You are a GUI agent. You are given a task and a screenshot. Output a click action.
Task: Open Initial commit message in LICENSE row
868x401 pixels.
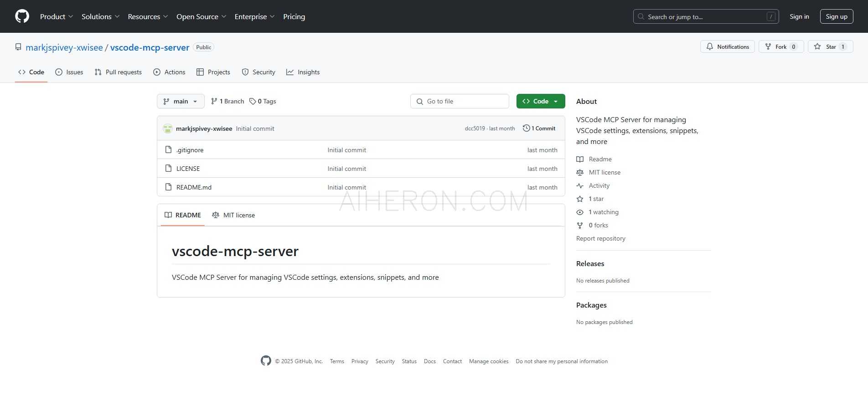[x=346, y=169]
